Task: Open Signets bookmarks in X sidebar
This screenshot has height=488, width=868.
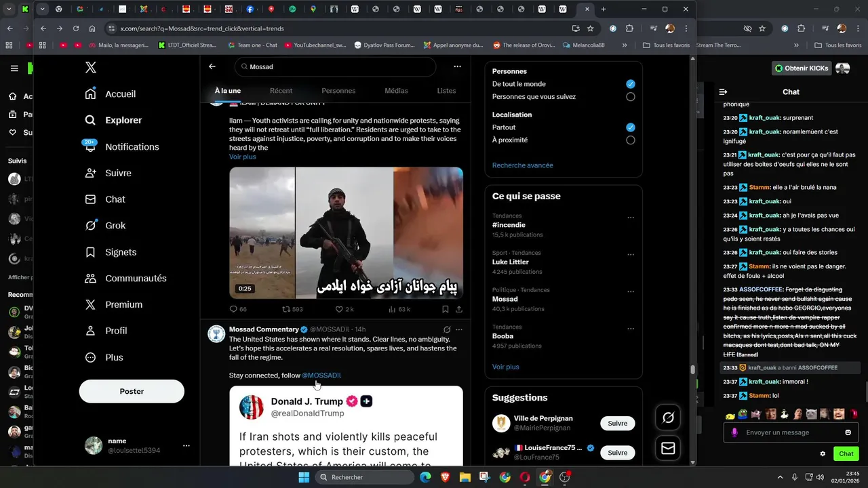Action: click(110, 252)
